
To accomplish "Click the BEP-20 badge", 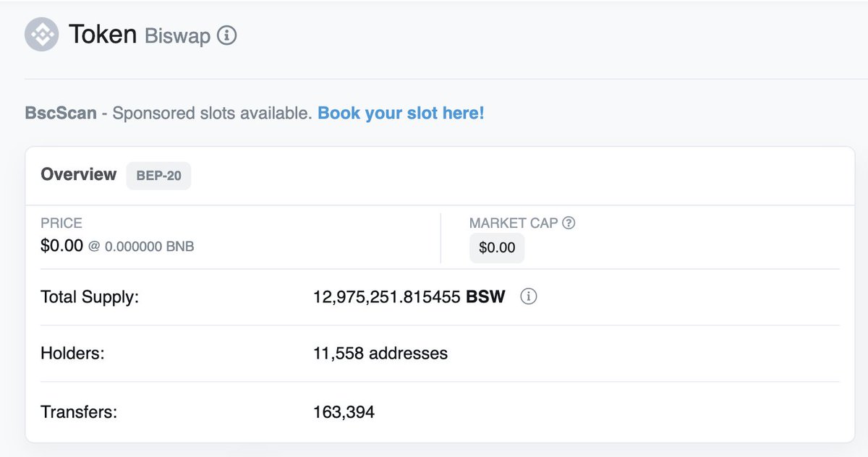I will point(158,176).
